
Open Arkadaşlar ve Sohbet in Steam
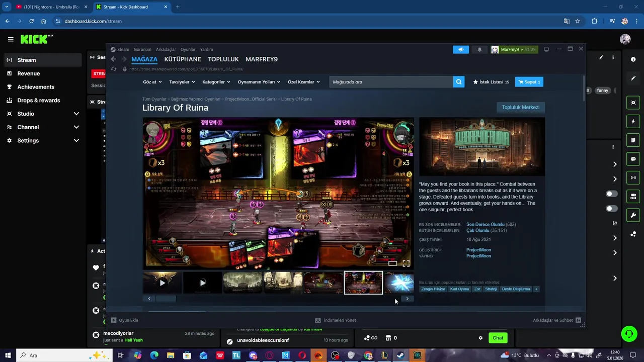click(557, 320)
